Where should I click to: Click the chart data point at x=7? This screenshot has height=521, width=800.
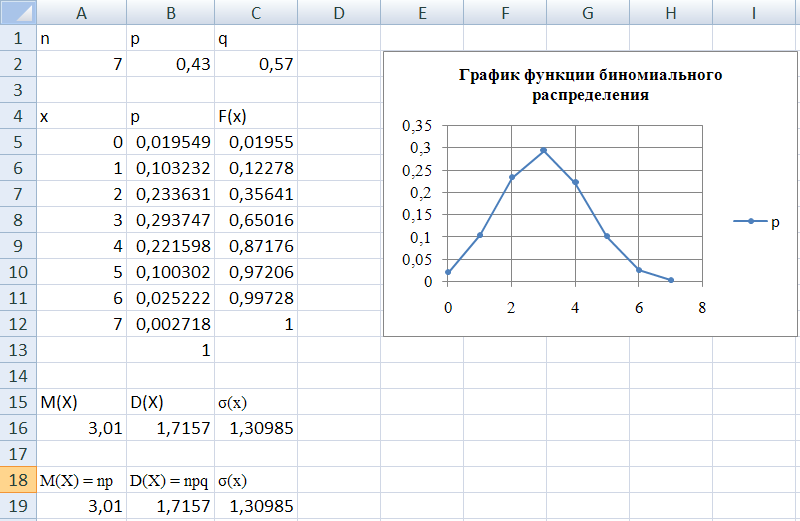point(671,280)
